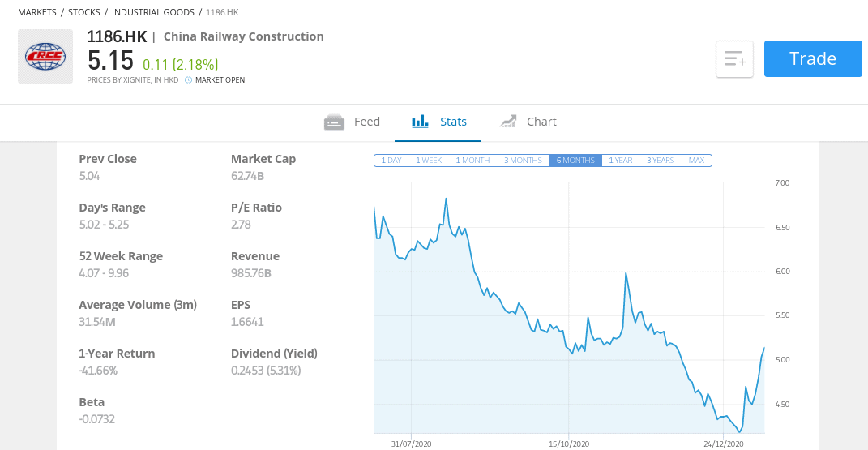Switch to the Chart tab
Screen dimensions: 868x450
point(528,122)
